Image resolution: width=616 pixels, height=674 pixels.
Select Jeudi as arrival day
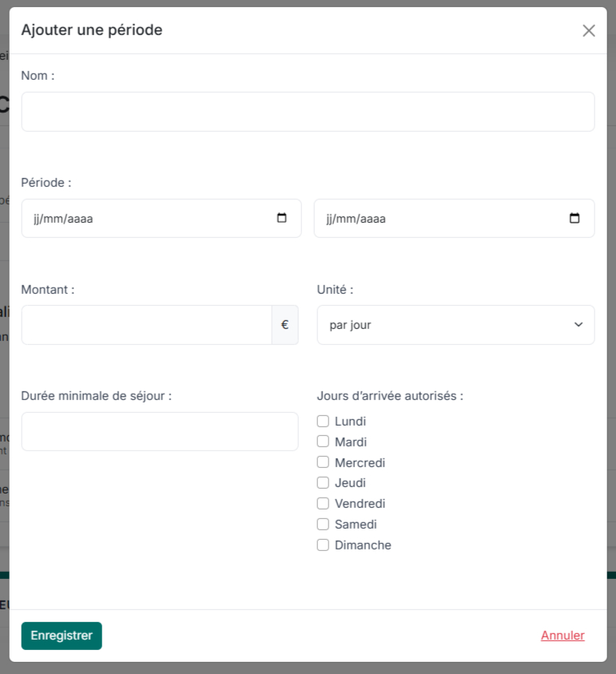[323, 483]
